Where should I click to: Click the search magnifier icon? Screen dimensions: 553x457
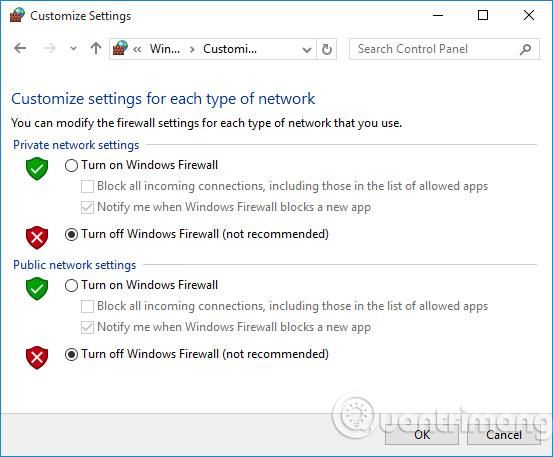pyautogui.click(x=525, y=49)
